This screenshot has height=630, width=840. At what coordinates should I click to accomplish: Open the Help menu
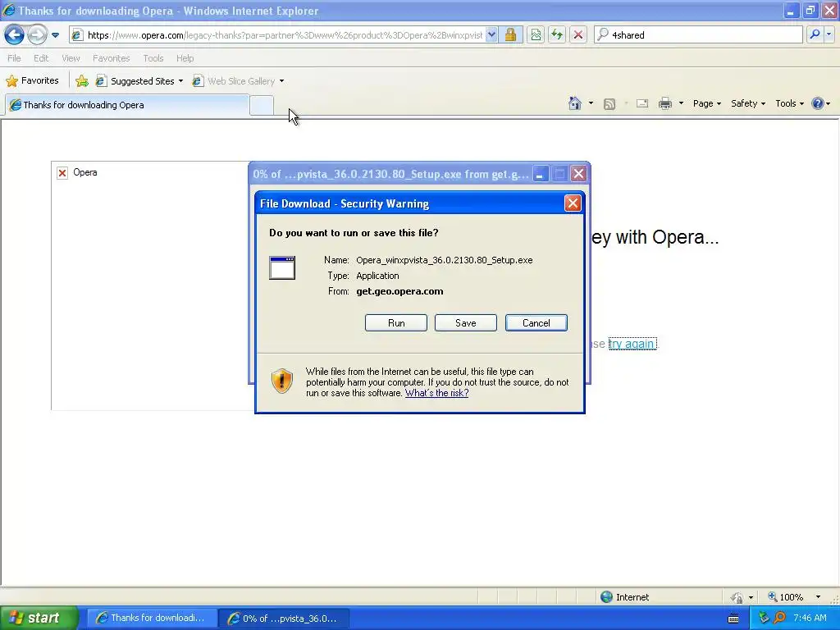(185, 58)
